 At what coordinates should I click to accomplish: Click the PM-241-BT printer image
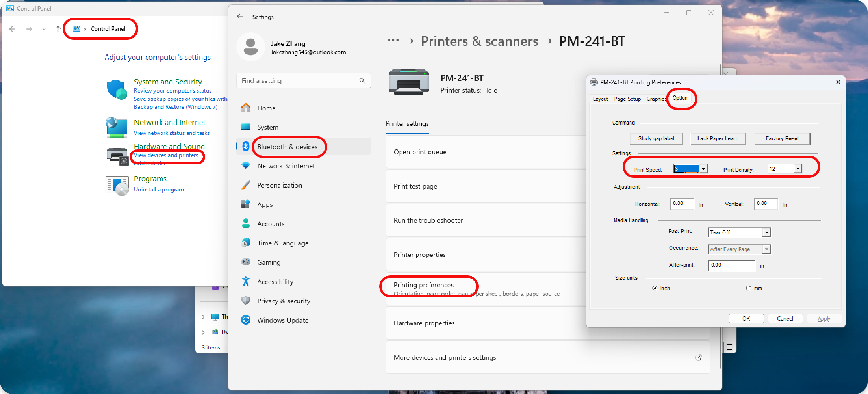(x=408, y=82)
